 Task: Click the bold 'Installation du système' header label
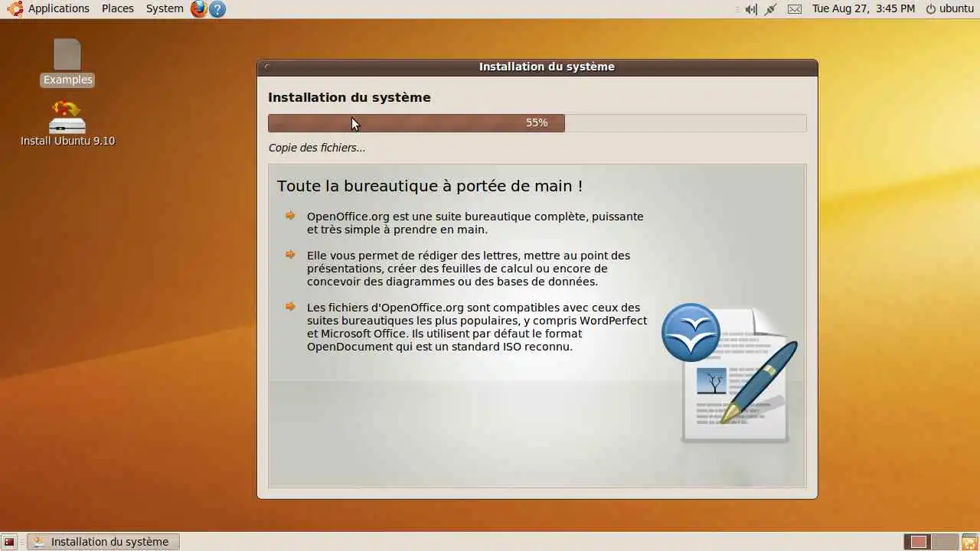click(349, 97)
